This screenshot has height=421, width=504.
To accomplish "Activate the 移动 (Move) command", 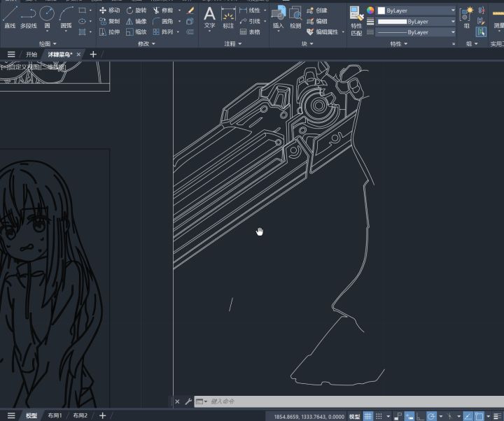I will coord(110,10).
